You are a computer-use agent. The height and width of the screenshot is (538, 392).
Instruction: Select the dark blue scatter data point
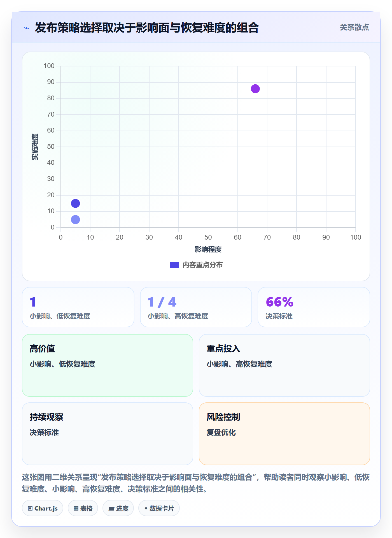pos(75,203)
